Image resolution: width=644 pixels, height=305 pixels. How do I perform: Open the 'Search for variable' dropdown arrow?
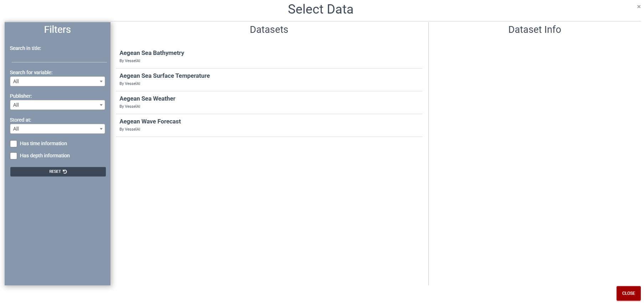(x=101, y=81)
